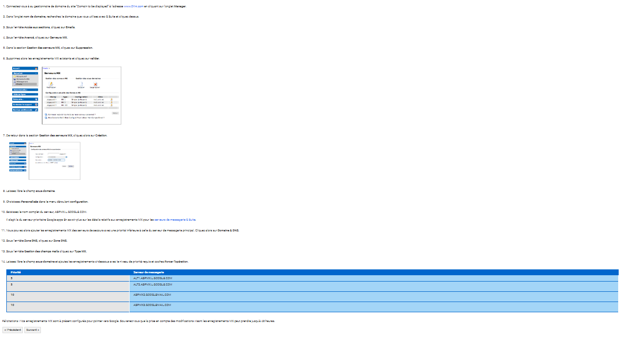The width and height of the screenshot is (644, 341).
Task: Select 'Domaine & DNS' in first screenshot sidebar
Action: coord(22,79)
